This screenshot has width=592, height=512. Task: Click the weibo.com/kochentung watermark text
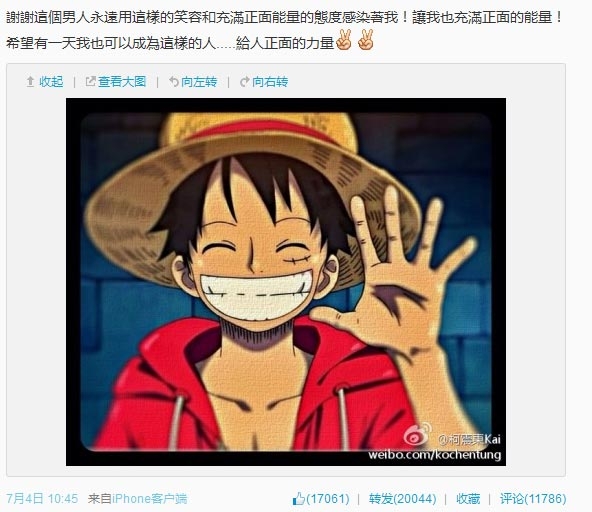[435, 454]
